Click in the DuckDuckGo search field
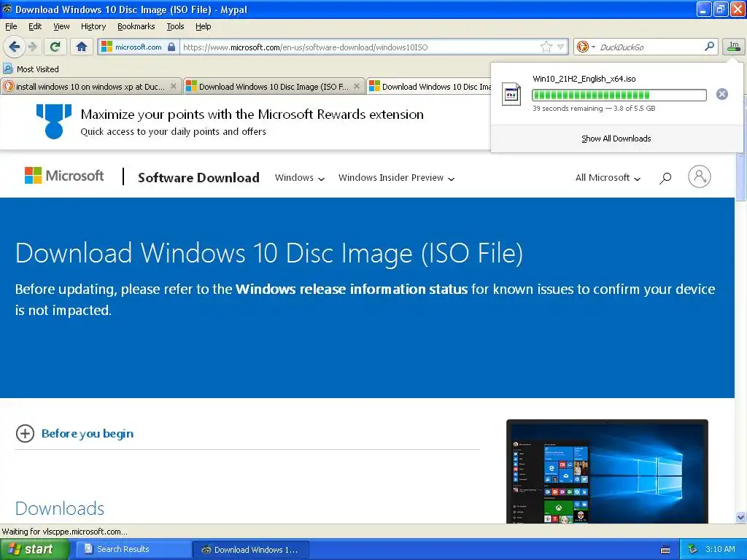747x560 pixels. point(649,47)
